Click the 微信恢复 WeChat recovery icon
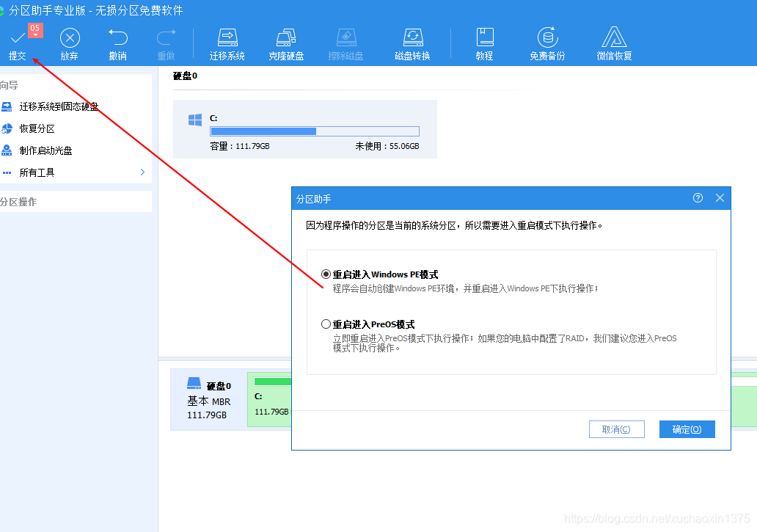757x532 pixels. 614,37
